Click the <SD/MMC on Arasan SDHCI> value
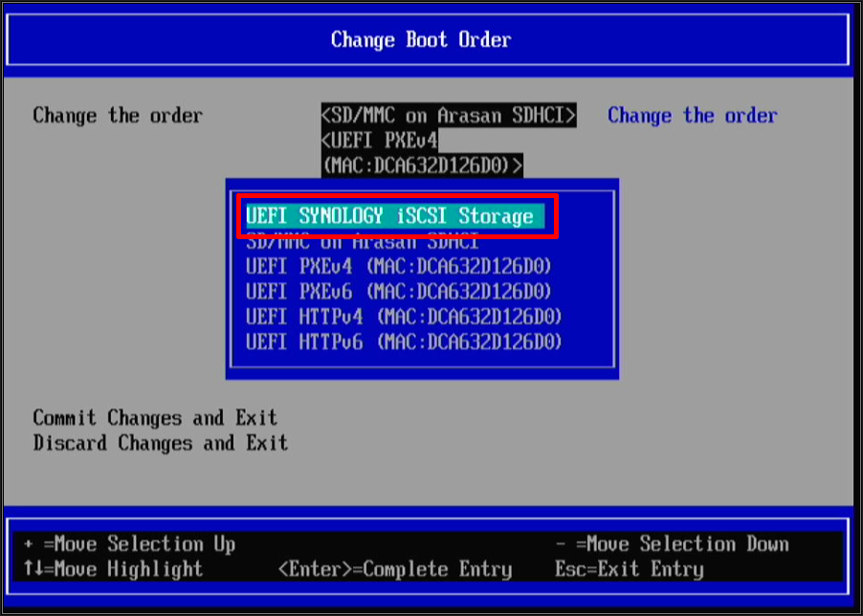The height and width of the screenshot is (616, 863). pyautogui.click(x=449, y=115)
